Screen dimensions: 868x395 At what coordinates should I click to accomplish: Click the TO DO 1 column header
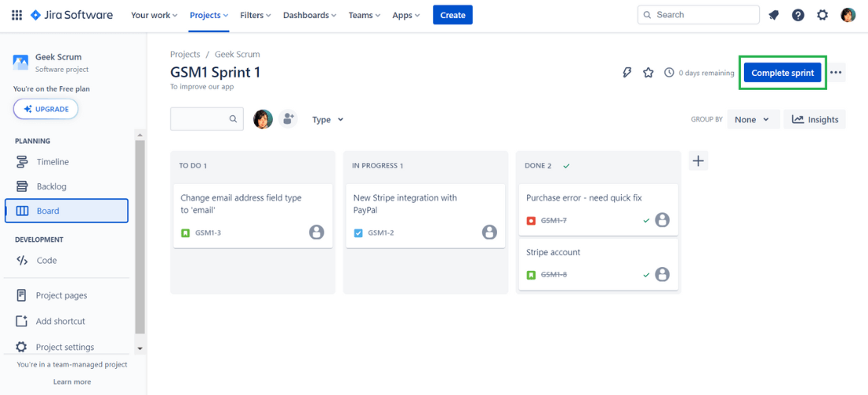[193, 166]
